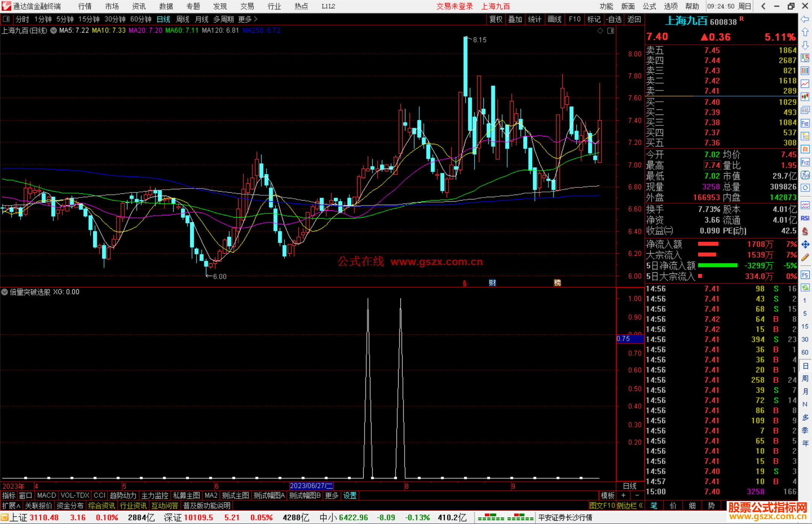Click the blue 0.75 value marker on the axis
This screenshot has width=812, height=524.
(x=630, y=338)
